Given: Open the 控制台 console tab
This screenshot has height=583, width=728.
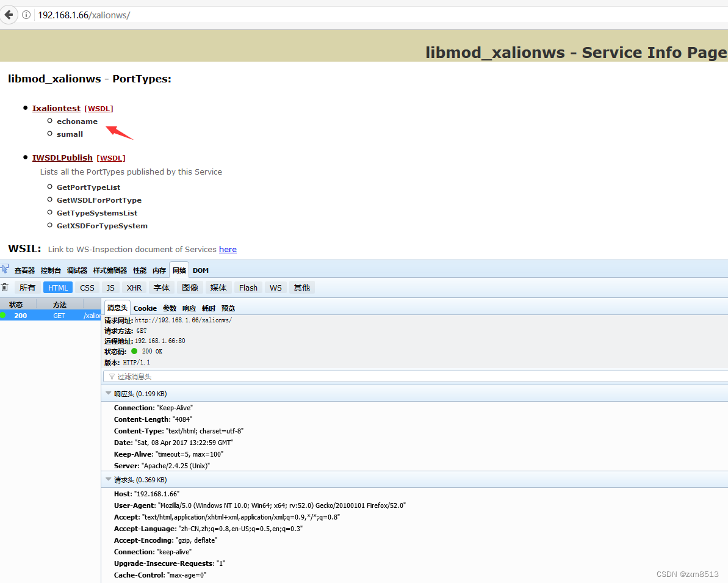Looking at the screenshot, I should (x=51, y=270).
